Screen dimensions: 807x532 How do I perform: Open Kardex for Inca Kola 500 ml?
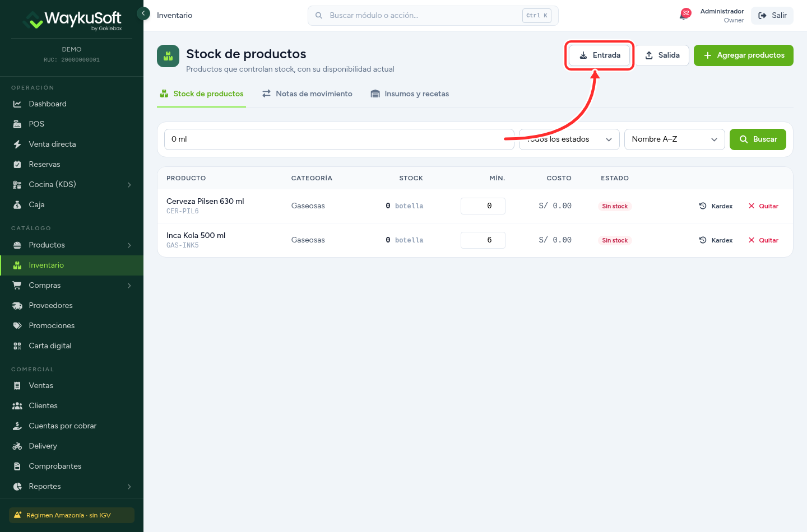pos(716,240)
